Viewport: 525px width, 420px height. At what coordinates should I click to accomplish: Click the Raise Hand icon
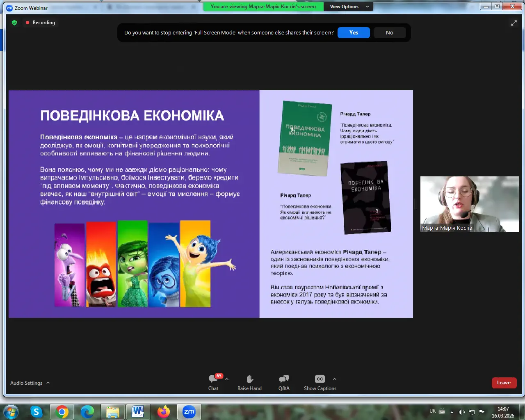(249, 382)
